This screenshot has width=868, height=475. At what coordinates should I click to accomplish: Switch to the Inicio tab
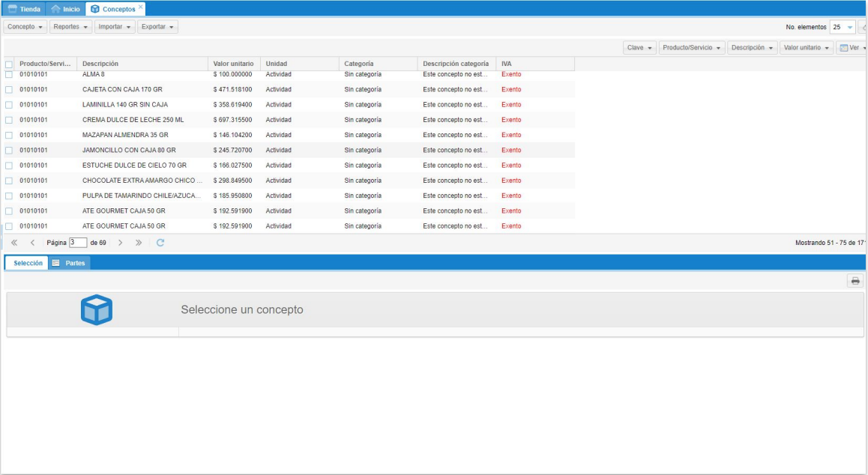coord(65,9)
